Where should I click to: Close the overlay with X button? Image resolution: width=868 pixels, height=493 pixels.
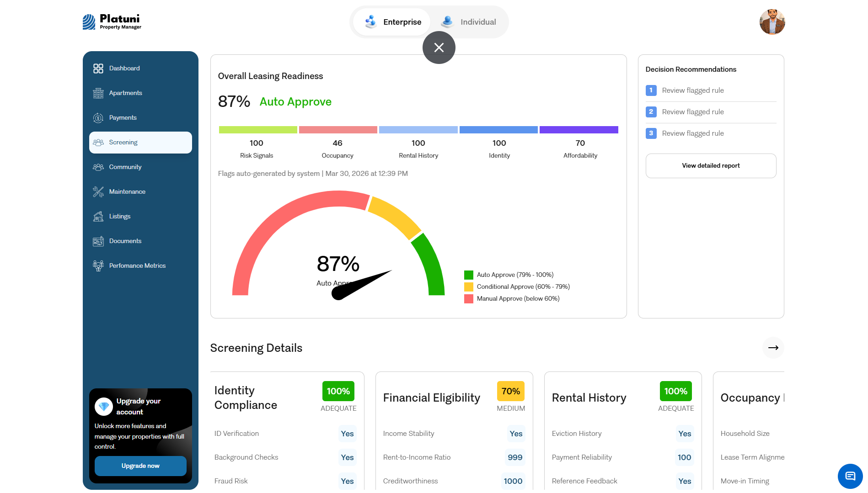point(439,48)
